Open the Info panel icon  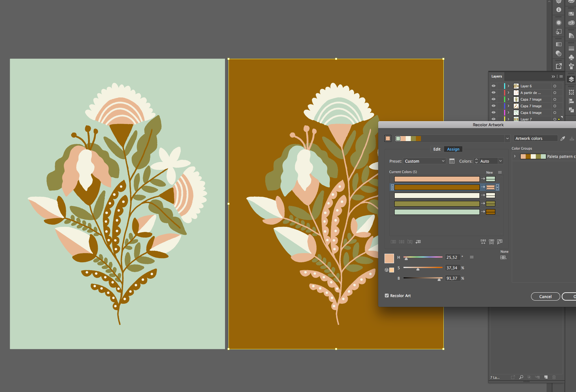point(559,10)
